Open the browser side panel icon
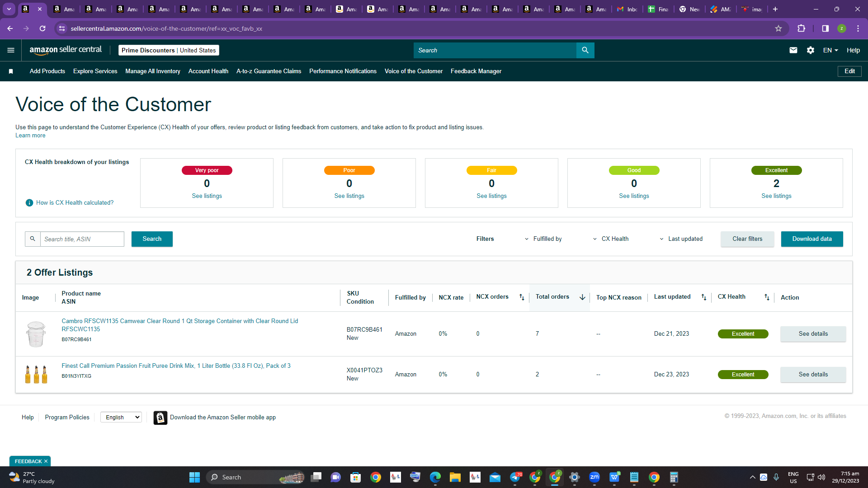Screen dimensions: 868x488 tap(825, 28)
